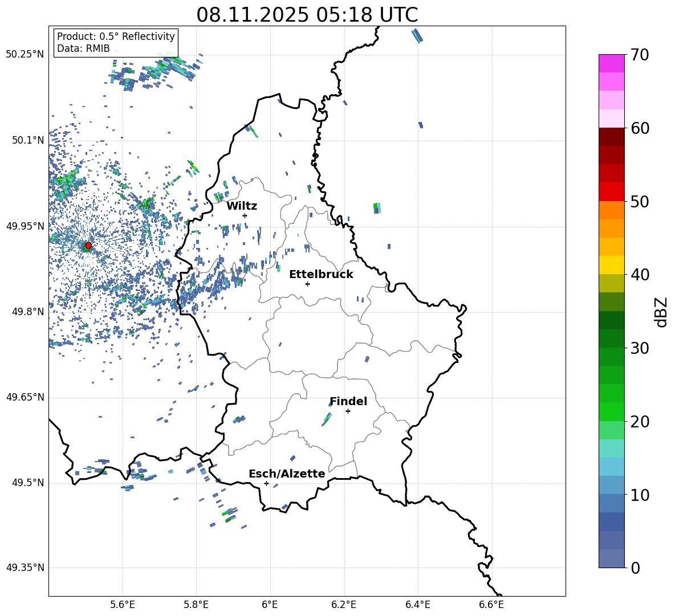Click the Product 0.5° Reflectivity info box

116,42
